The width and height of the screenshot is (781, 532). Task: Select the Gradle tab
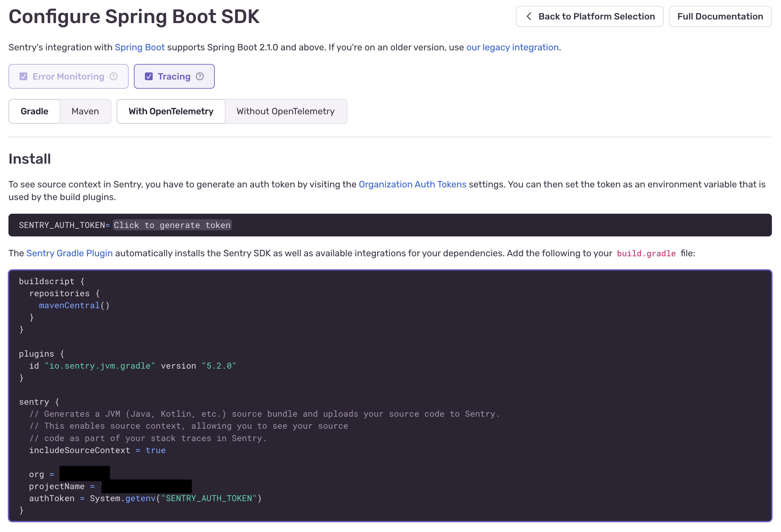point(34,111)
